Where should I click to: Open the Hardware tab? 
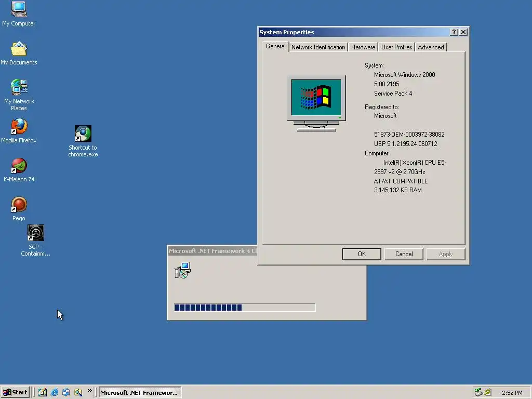363,47
